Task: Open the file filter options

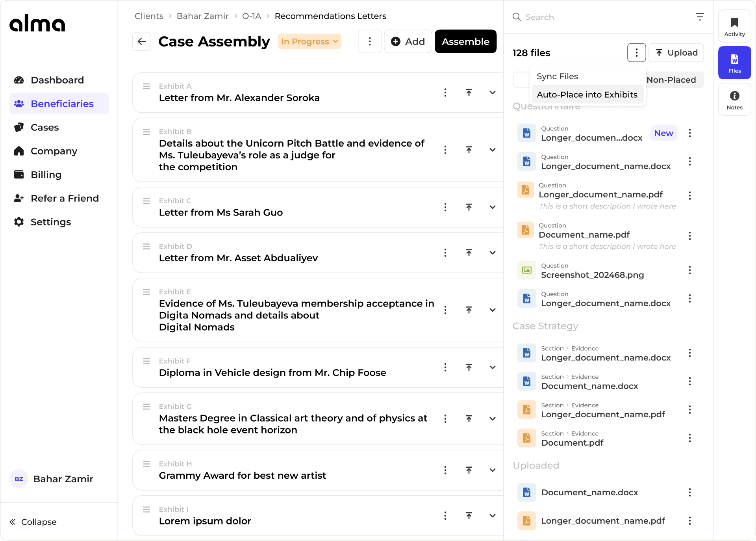Action: (700, 17)
